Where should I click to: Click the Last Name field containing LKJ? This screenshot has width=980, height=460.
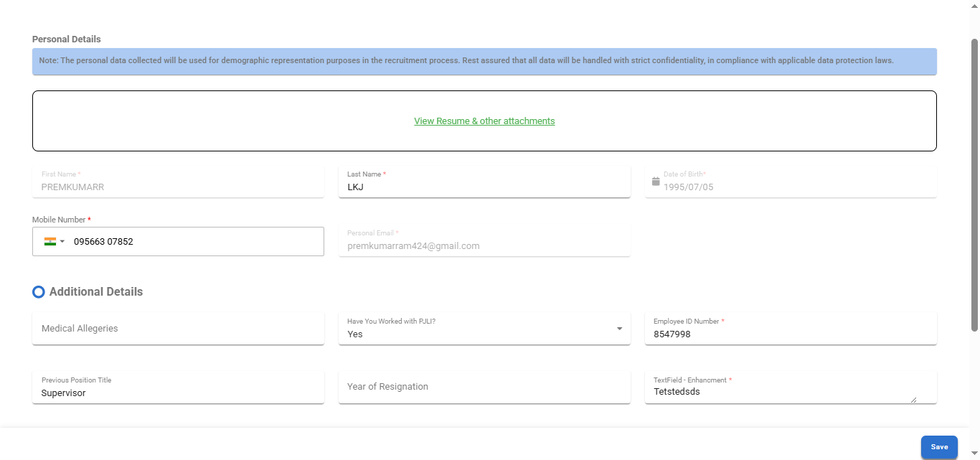pos(484,187)
